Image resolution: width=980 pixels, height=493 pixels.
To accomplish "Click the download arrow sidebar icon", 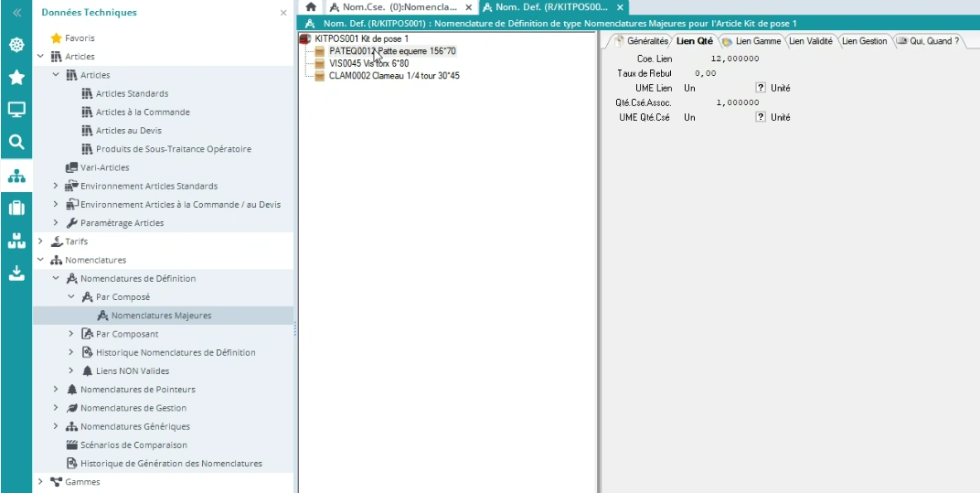I will 16,273.
